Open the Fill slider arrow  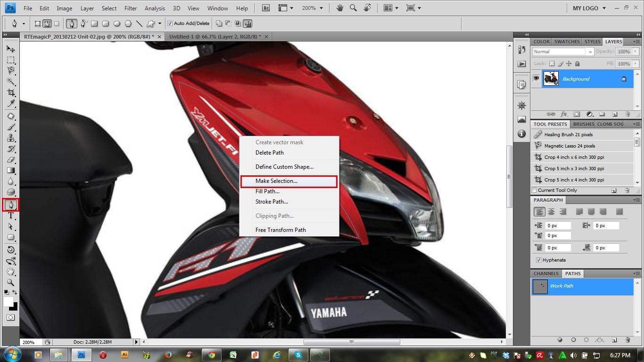(x=636, y=64)
